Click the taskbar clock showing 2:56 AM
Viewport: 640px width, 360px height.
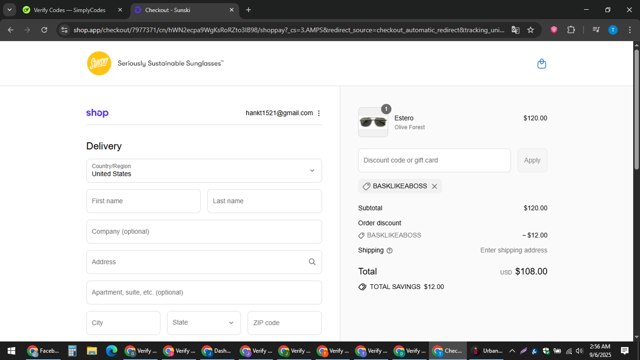(600, 351)
